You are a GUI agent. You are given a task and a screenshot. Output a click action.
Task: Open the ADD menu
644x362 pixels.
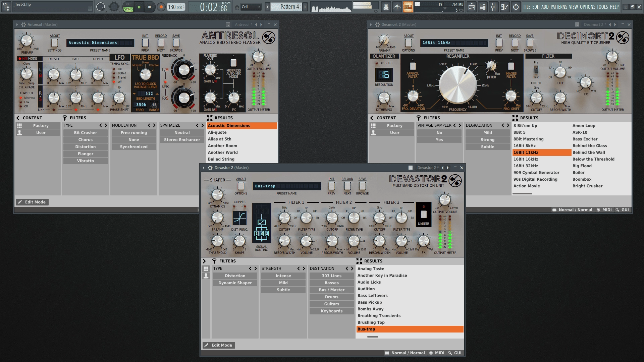pyautogui.click(x=545, y=7)
